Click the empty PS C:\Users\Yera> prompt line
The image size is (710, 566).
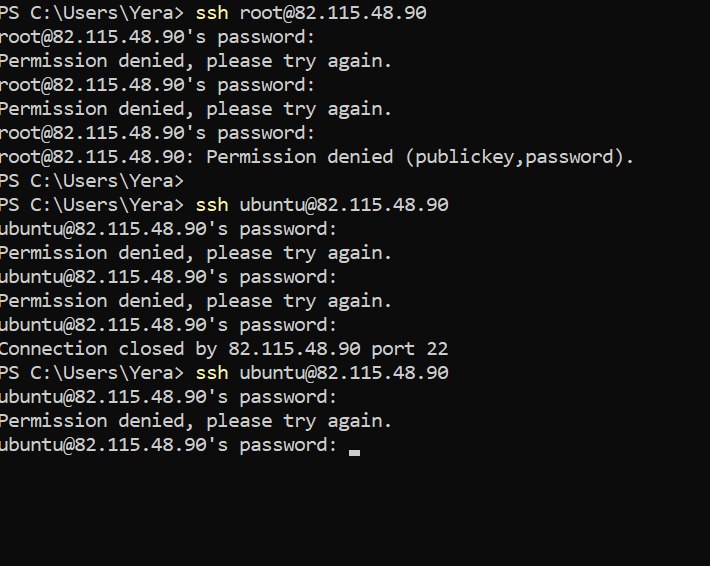pos(92,181)
